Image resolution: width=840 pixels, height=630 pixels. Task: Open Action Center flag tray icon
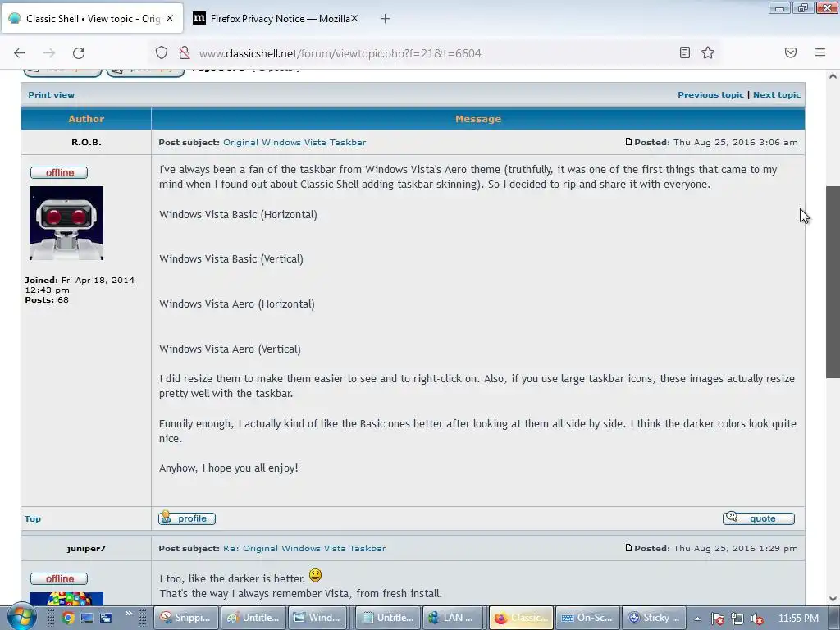[x=718, y=619]
